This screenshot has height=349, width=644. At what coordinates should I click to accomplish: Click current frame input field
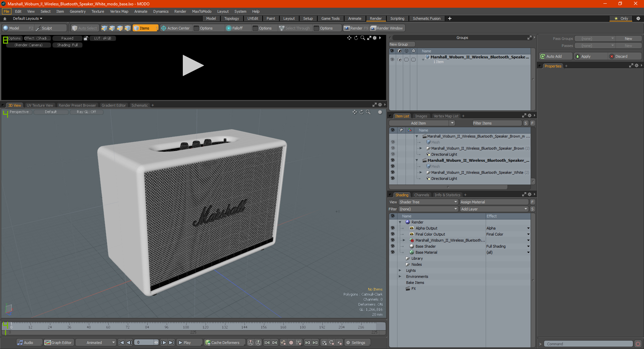pos(146,343)
